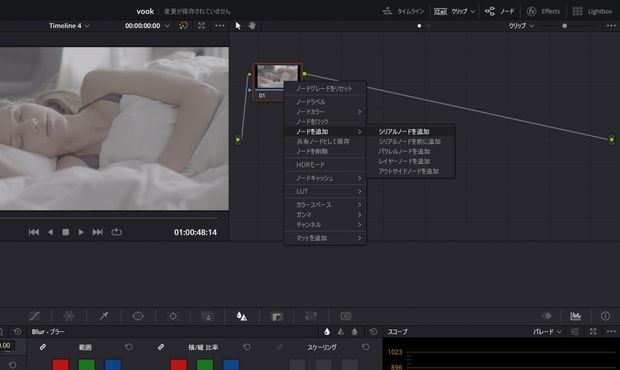Select Mist mode icon
Image resolution: width=620 pixels, height=370 pixels.
pyautogui.click(x=354, y=332)
